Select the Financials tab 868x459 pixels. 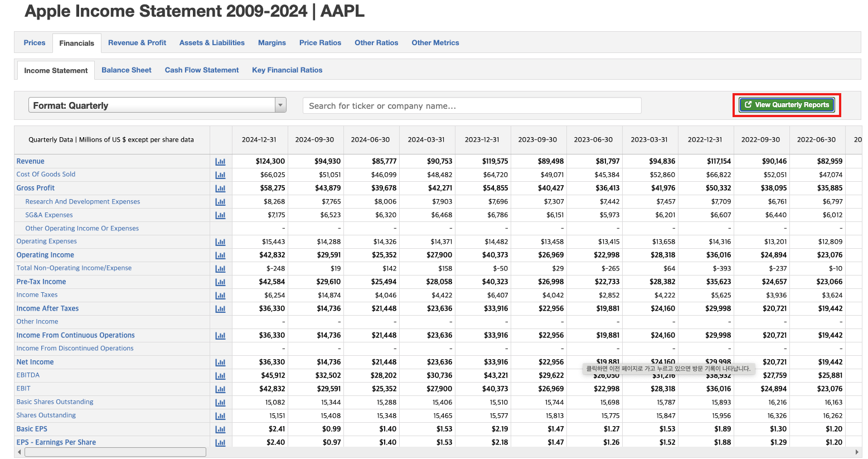(77, 43)
